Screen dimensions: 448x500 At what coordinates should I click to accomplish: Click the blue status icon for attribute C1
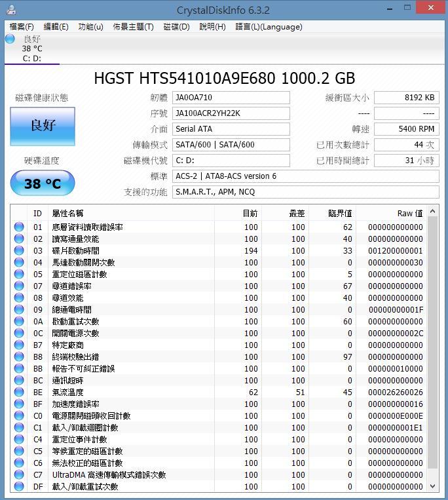[x=19, y=427]
